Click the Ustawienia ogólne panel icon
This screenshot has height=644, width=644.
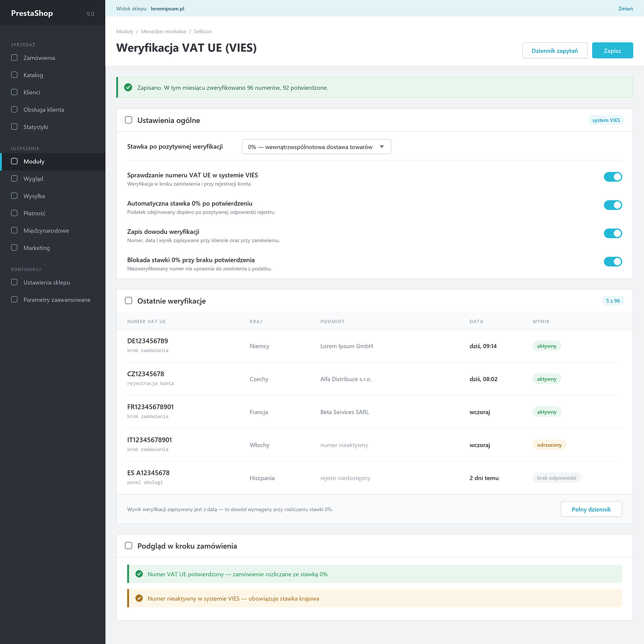(128, 120)
